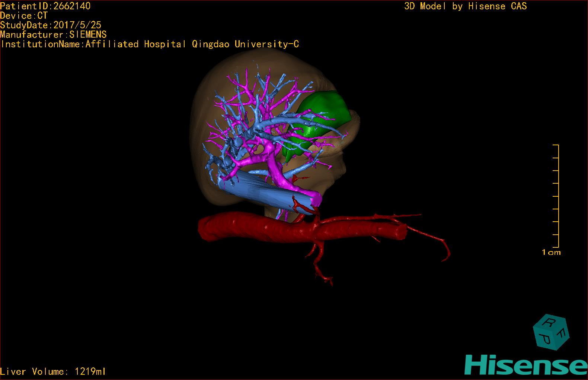Image resolution: width=588 pixels, height=380 pixels.
Task: Click the orientation cube in the corner
Action: tap(551, 332)
